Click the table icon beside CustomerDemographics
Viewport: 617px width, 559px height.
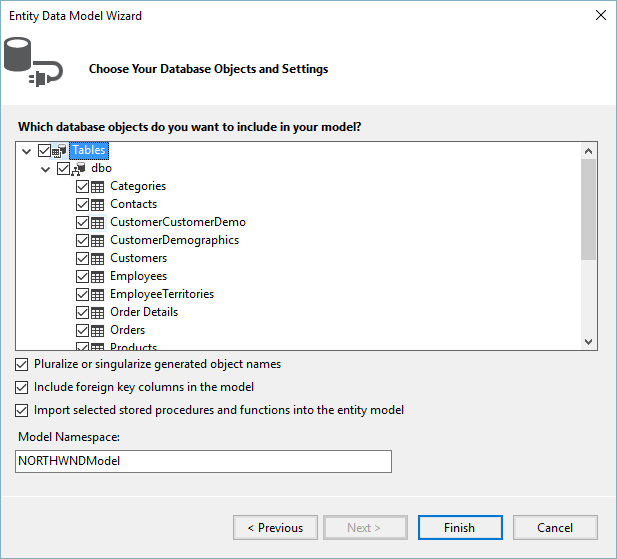pos(98,240)
